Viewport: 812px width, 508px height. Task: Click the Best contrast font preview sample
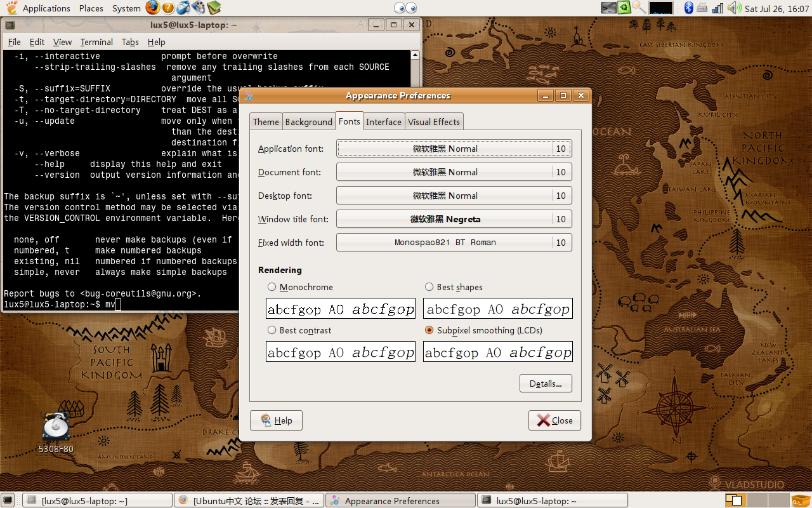click(341, 352)
